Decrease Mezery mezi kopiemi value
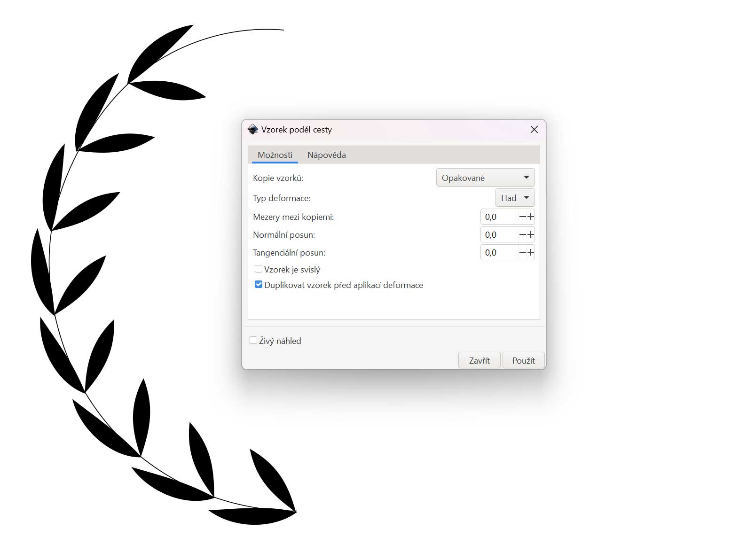Image resolution: width=739 pixels, height=560 pixels. click(x=522, y=217)
